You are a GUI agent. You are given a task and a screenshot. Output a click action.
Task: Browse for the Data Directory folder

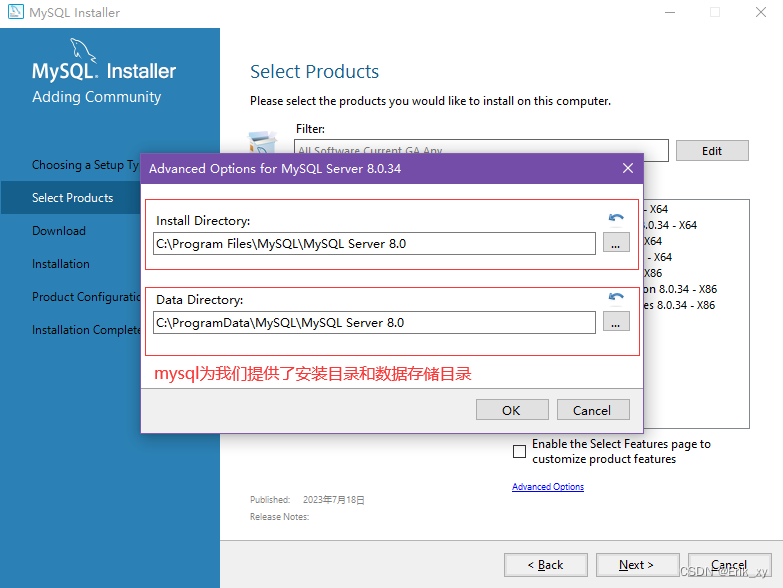[x=616, y=322]
